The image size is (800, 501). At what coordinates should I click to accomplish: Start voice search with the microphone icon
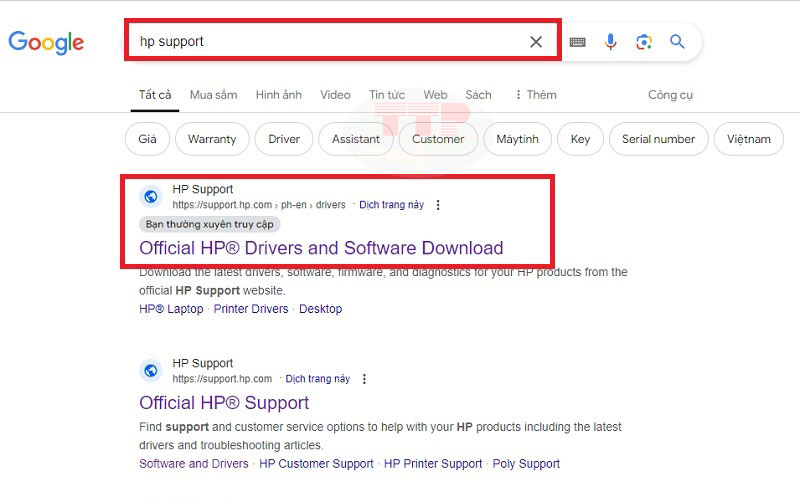[611, 42]
